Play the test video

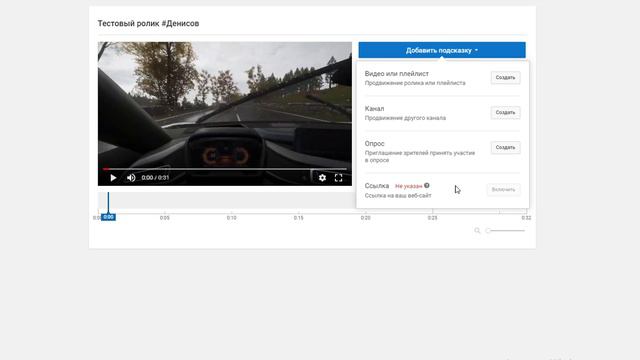pos(113,178)
